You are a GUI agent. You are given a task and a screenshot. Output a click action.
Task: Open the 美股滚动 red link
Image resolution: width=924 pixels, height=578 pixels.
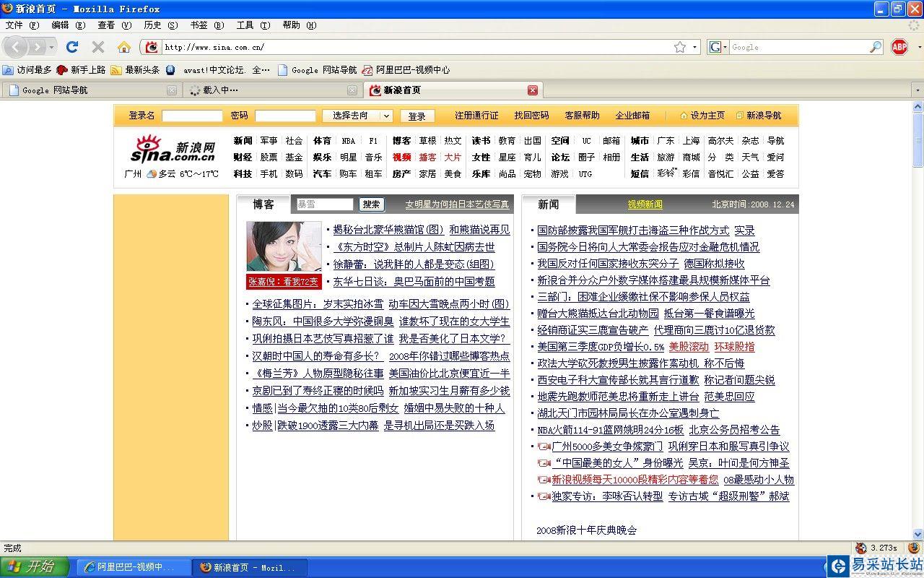tap(689, 347)
